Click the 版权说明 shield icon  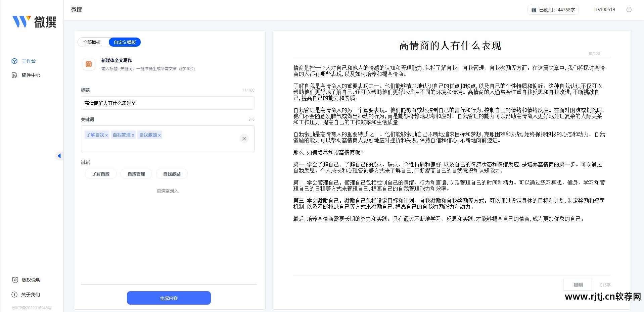tap(15, 280)
